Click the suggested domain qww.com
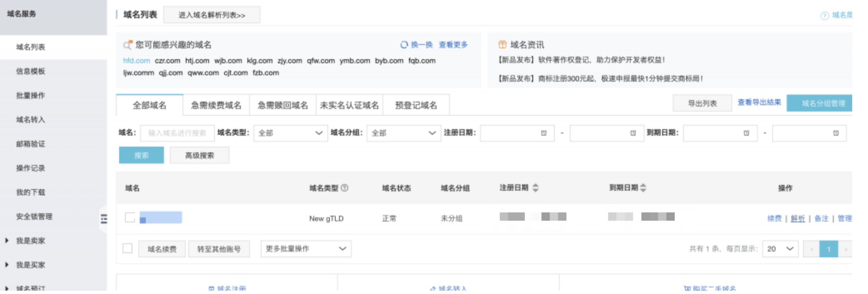This screenshot has height=294, width=868. tap(203, 73)
